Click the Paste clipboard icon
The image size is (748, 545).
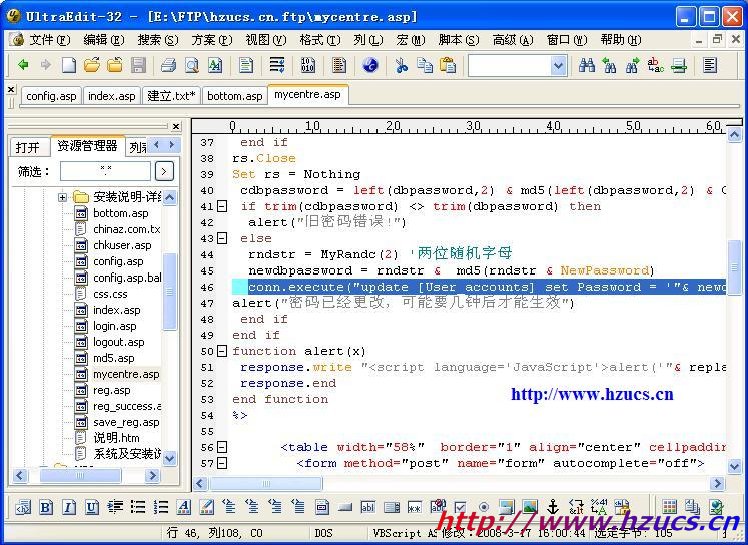(x=448, y=65)
